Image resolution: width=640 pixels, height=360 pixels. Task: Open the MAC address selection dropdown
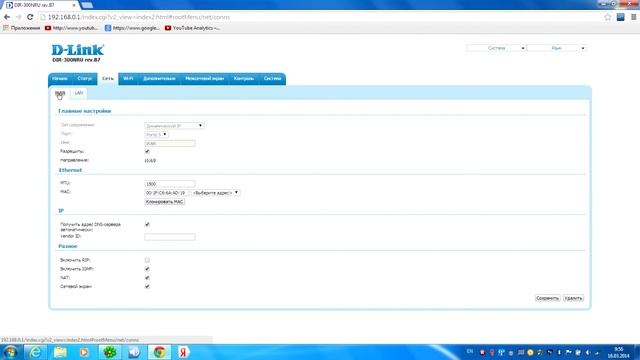coord(216,193)
